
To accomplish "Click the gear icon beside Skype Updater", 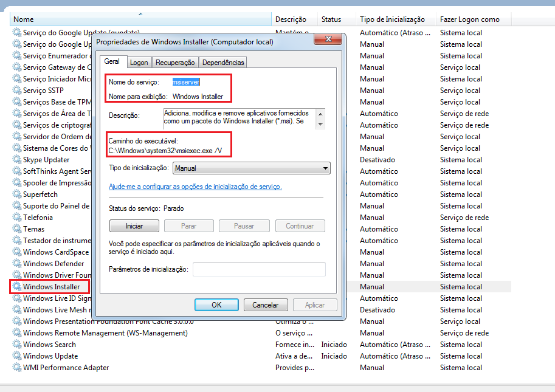I will tap(16, 160).
